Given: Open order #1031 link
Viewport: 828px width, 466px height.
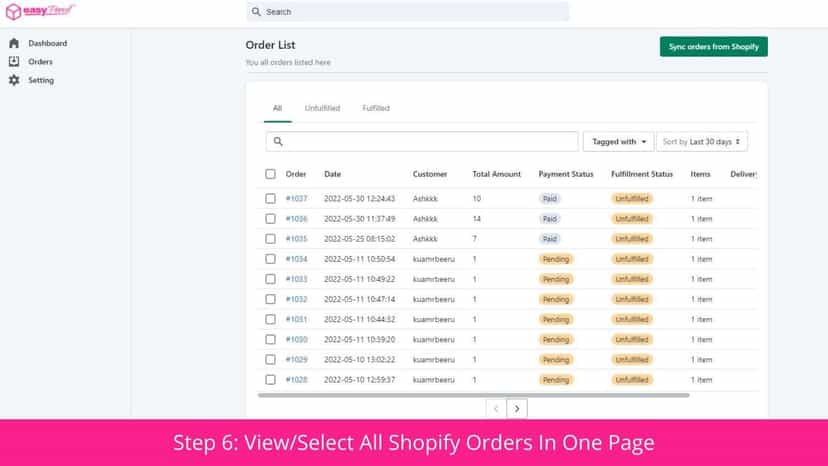Looking at the screenshot, I should tap(296, 319).
